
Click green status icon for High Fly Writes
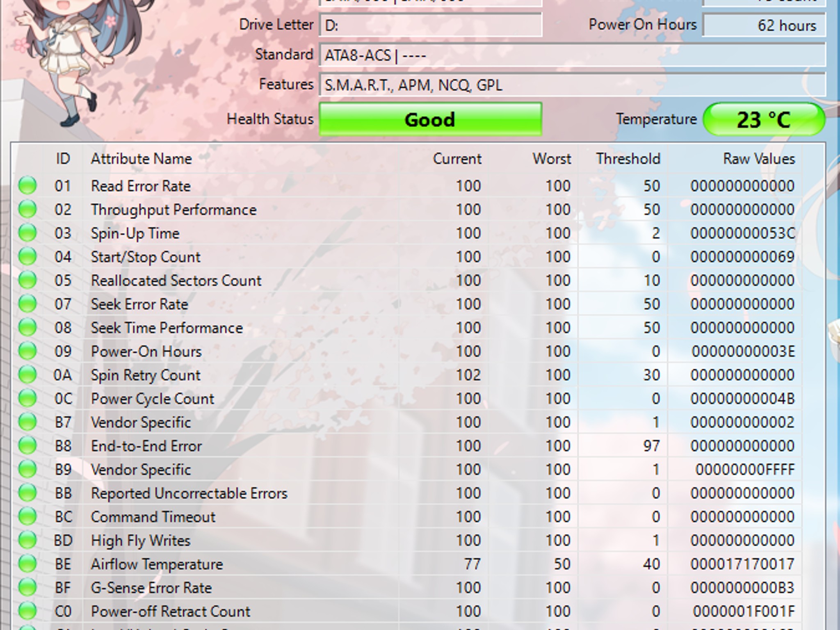(x=27, y=540)
